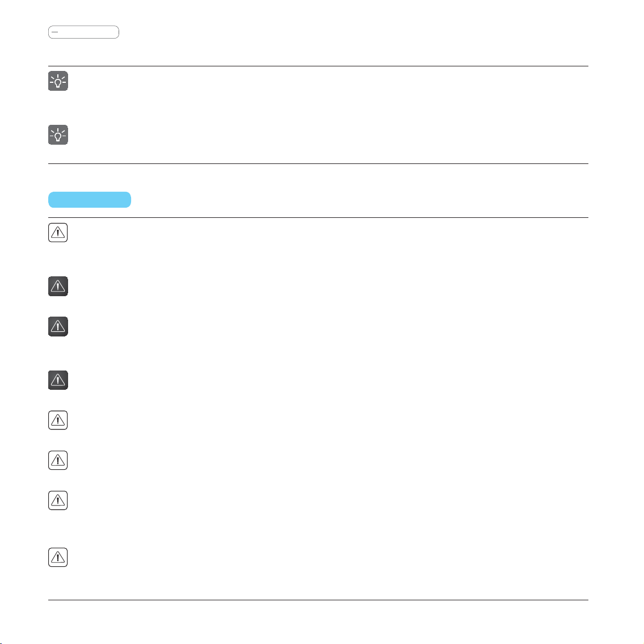Click the light blue color bar
The image size is (644, 644).
(x=90, y=200)
